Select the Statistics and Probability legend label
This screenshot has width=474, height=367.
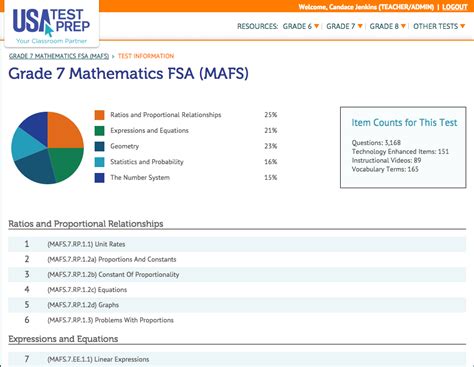(147, 162)
